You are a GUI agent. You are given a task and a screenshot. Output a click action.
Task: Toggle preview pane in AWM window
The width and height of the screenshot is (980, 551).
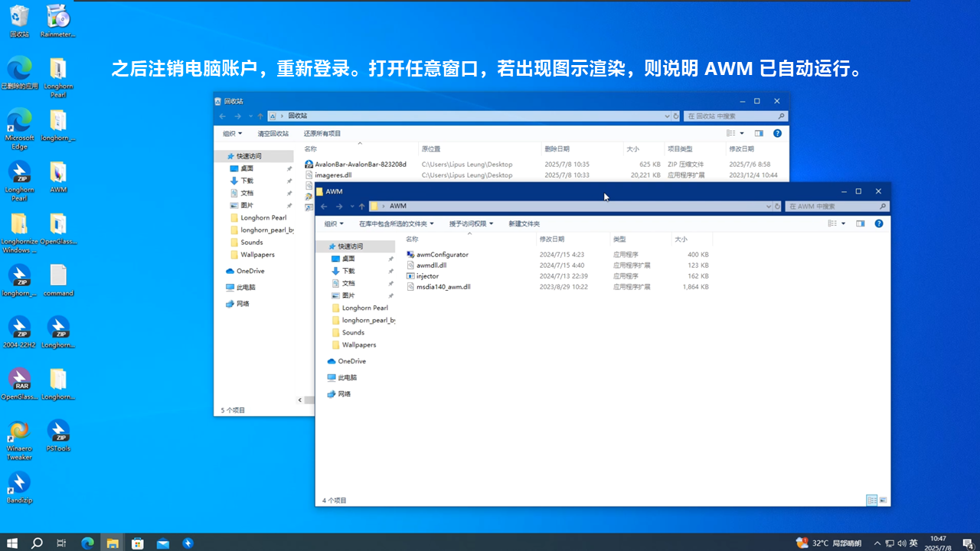click(861, 223)
